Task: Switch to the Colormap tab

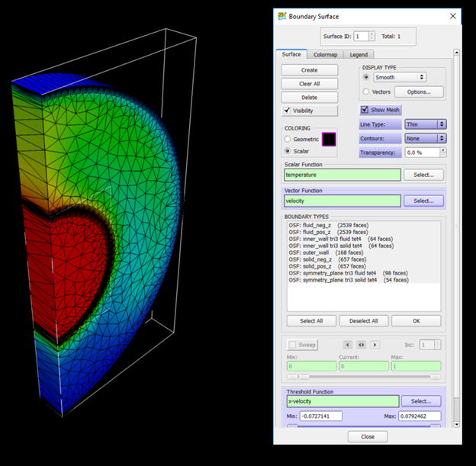Action: (326, 54)
